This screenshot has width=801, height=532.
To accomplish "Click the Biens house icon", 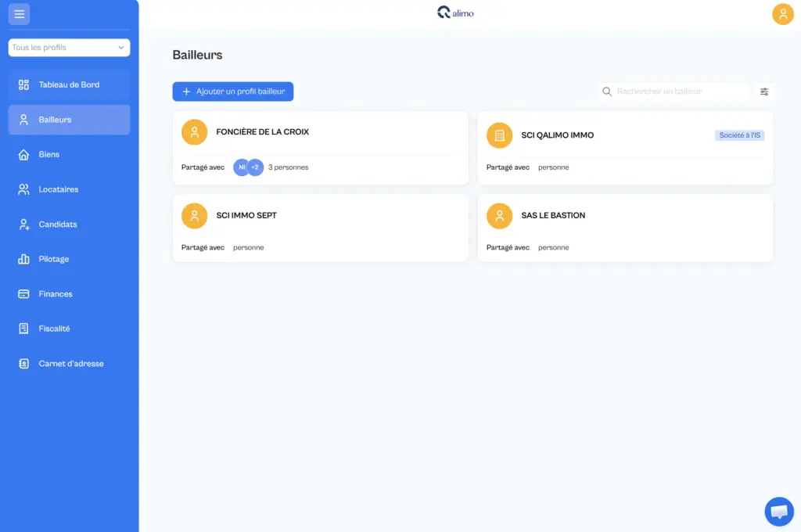I will [23, 154].
